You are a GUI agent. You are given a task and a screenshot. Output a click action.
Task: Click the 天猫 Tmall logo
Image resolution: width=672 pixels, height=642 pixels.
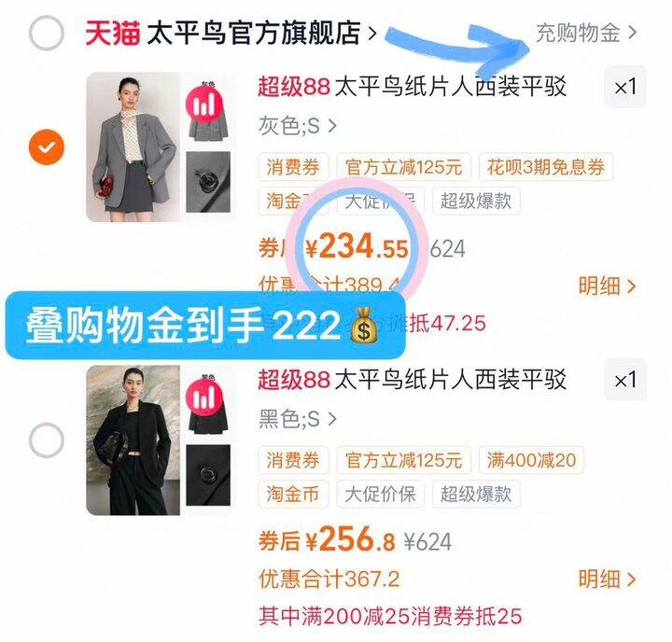click(x=112, y=33)
